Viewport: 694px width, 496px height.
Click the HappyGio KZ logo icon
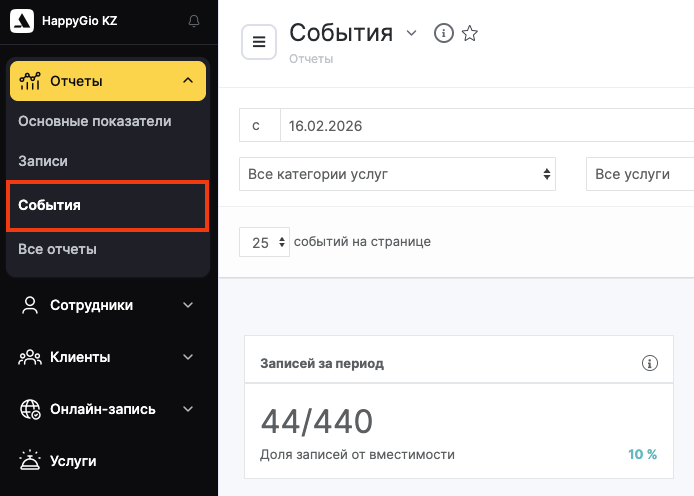point(21,20)
